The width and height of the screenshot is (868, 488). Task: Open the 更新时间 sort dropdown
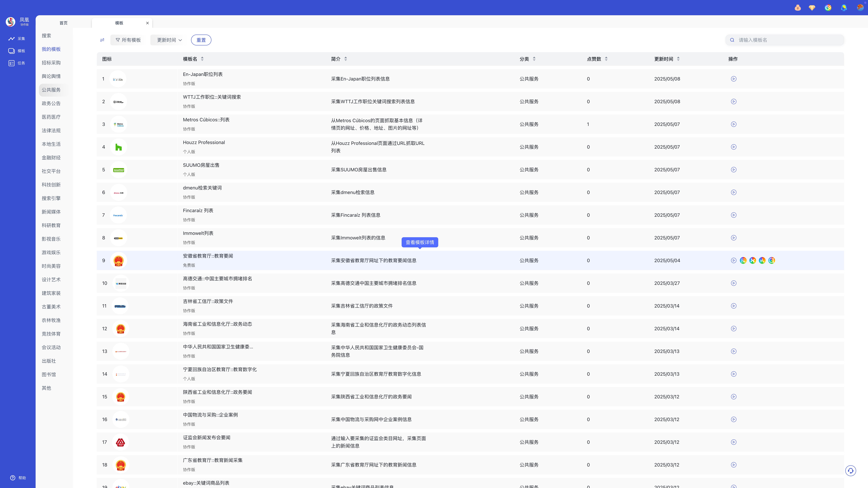pos(169,40)
